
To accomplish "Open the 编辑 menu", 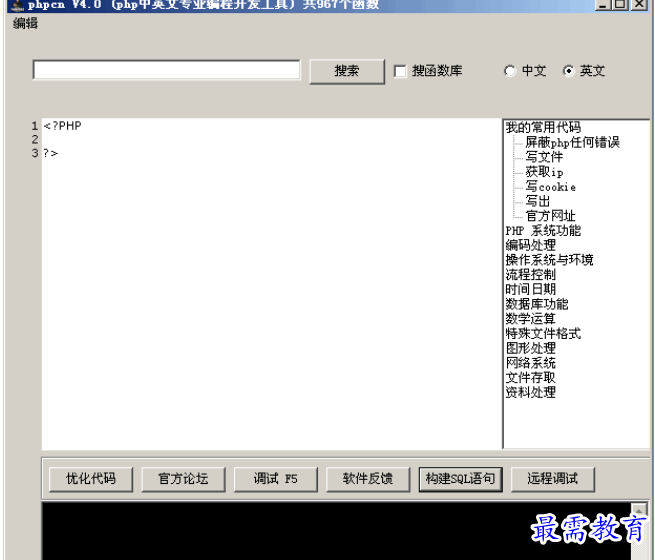I will [25, 23].
